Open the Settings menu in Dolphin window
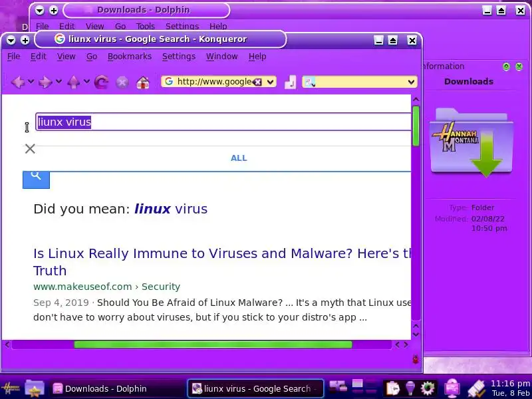 pyautogui.click(x=182, y=26)
